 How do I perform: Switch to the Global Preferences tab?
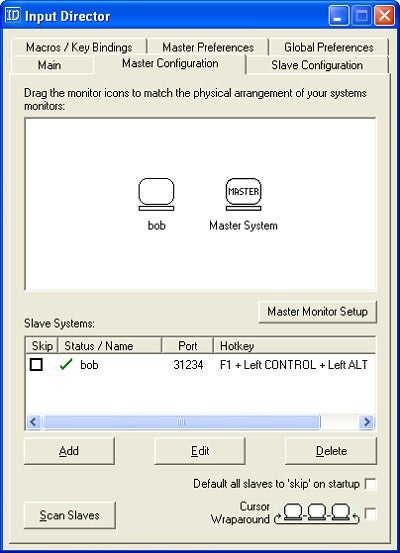(329, 47)
